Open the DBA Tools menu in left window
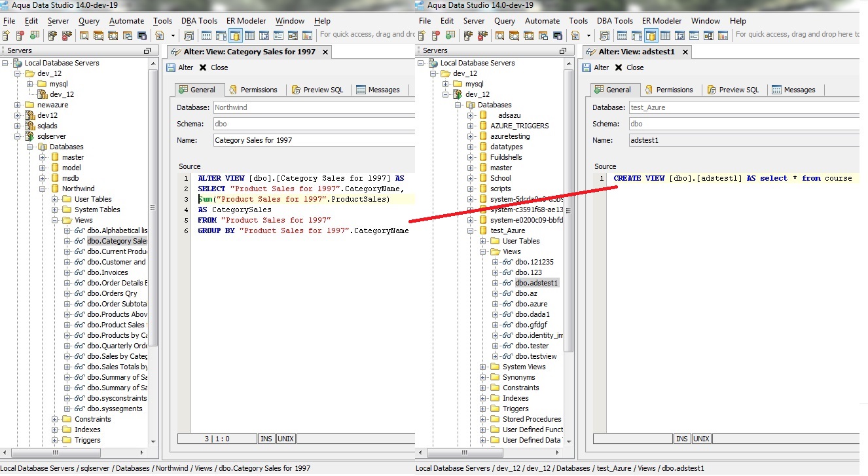This screenshot has width=868, height=476. coord(199,21)
